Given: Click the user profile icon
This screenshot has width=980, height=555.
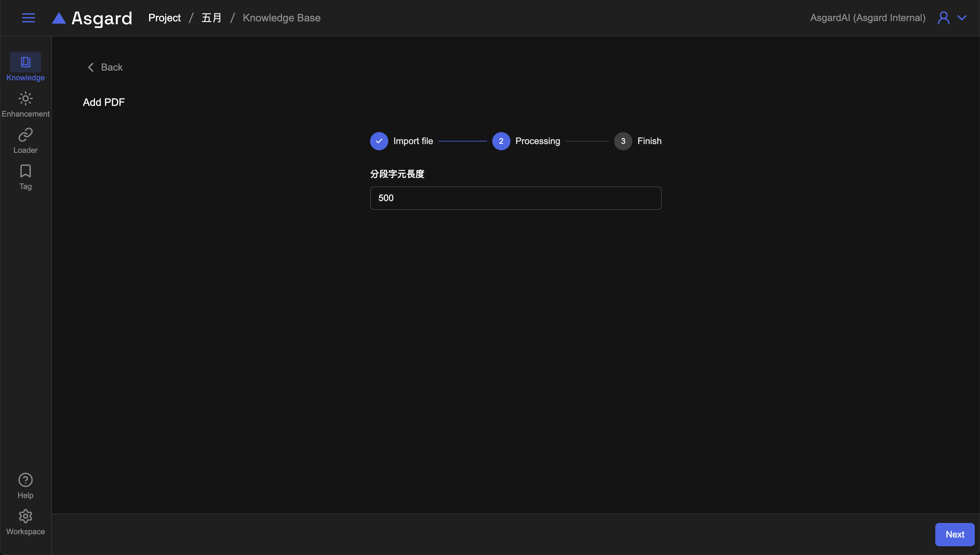Looking at the screenshot, I should tap(943, 18).
